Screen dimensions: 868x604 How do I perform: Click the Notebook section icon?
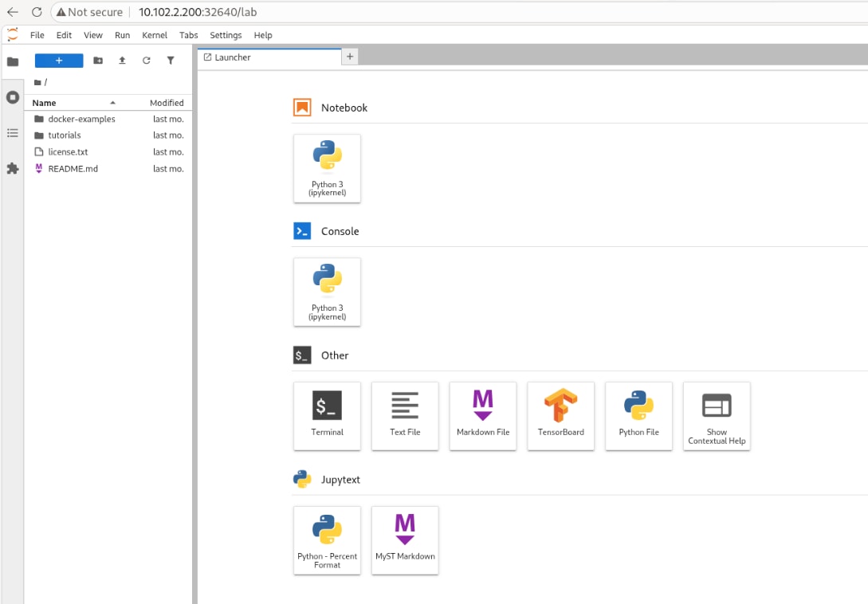pos(302,108)
